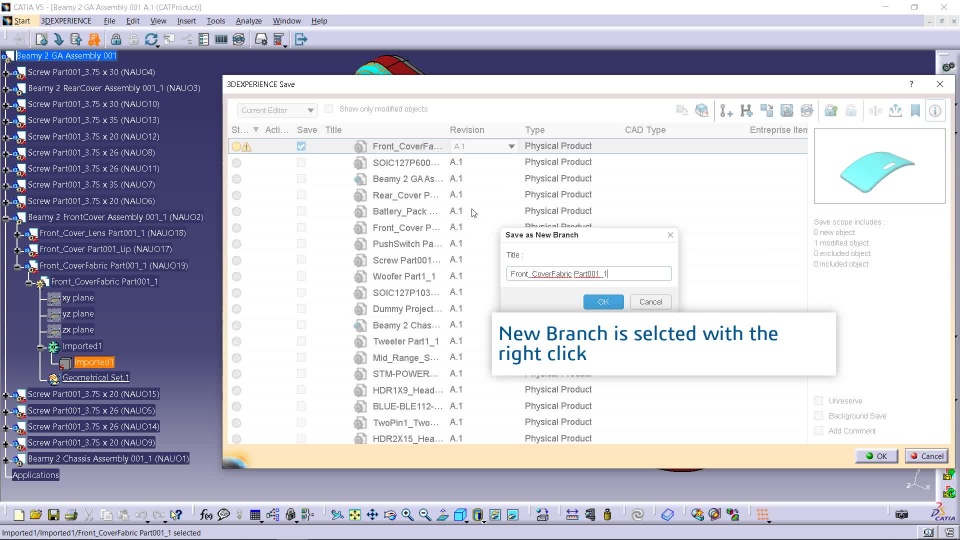Viewport: 960px width, 540px height.
Task: Open the File menu
Action: pos(110,21)
